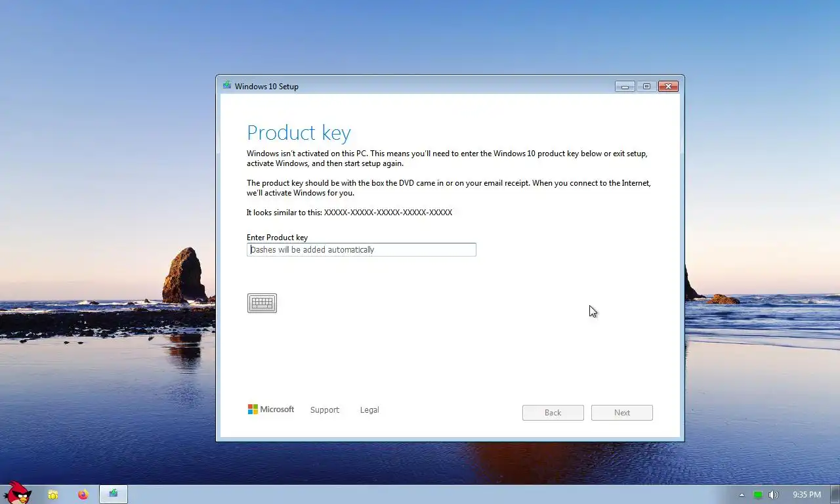Image resolution: width=840 pixels, height=504 pixels.
Task: Click the Windows 10 Setup title bar icon
Action: [x=227, y=85]
